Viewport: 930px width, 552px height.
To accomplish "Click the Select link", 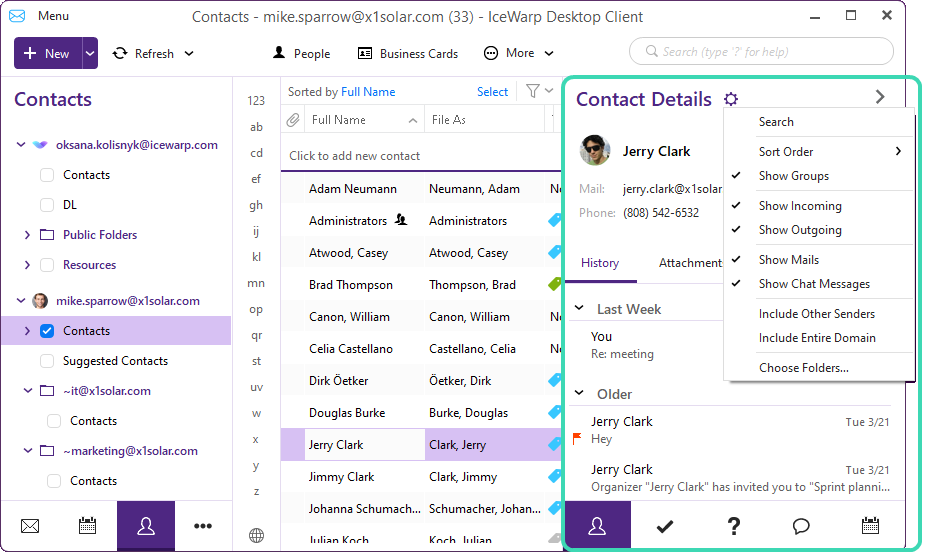I will [492, 92].
